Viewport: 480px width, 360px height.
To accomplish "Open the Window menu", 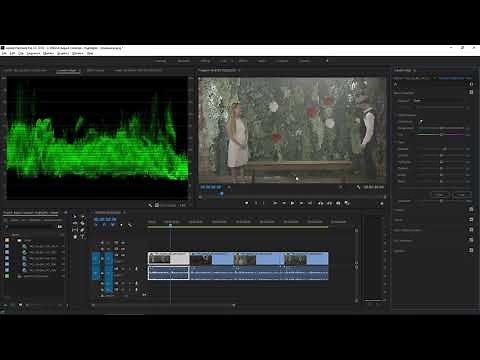I will 78,53.
